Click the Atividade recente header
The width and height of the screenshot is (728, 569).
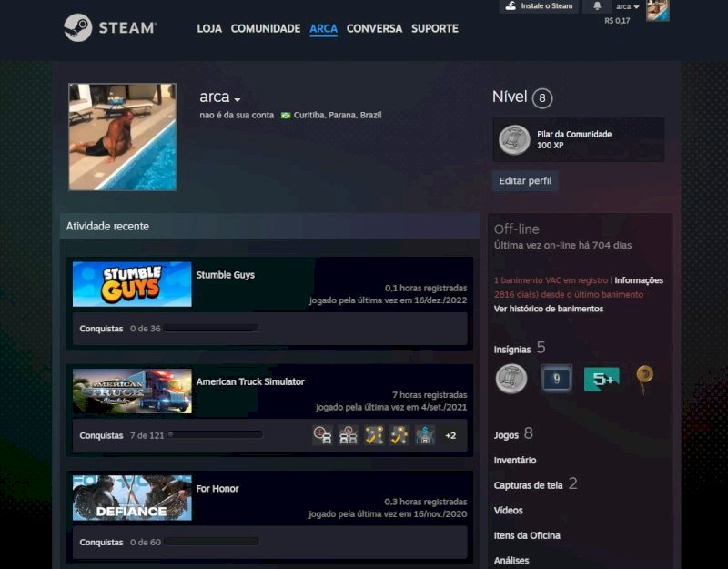pyautogui.click(x=269, y=226)
